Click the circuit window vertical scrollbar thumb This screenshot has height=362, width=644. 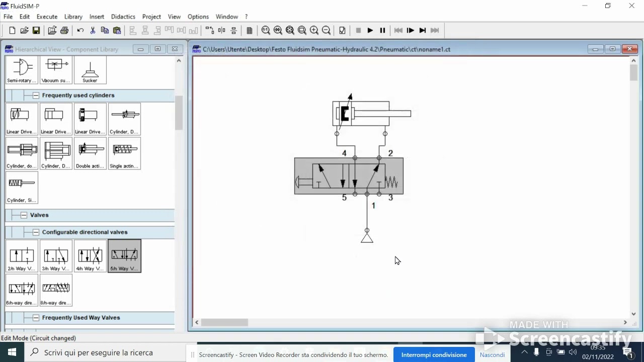tap(633, 72)
